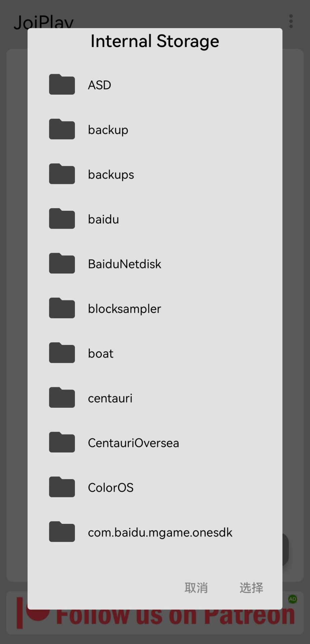Click the baidu folder icon
The image size is (310, 644).
point(62,218)
